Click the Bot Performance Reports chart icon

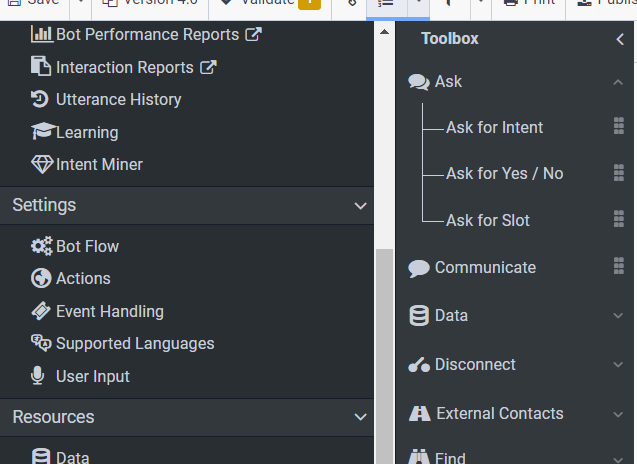[x=42, y=34]
